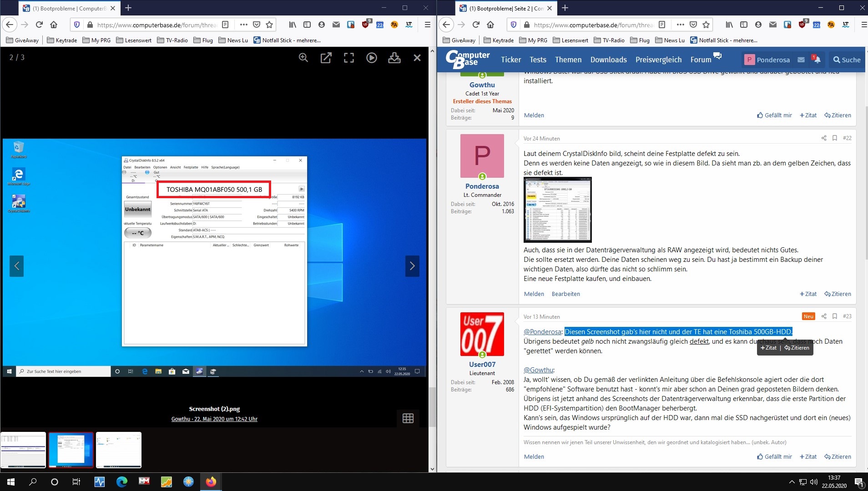868x491 pixels.
Task: Select the first lightbox thumbnail
Action: pos(23,450)
